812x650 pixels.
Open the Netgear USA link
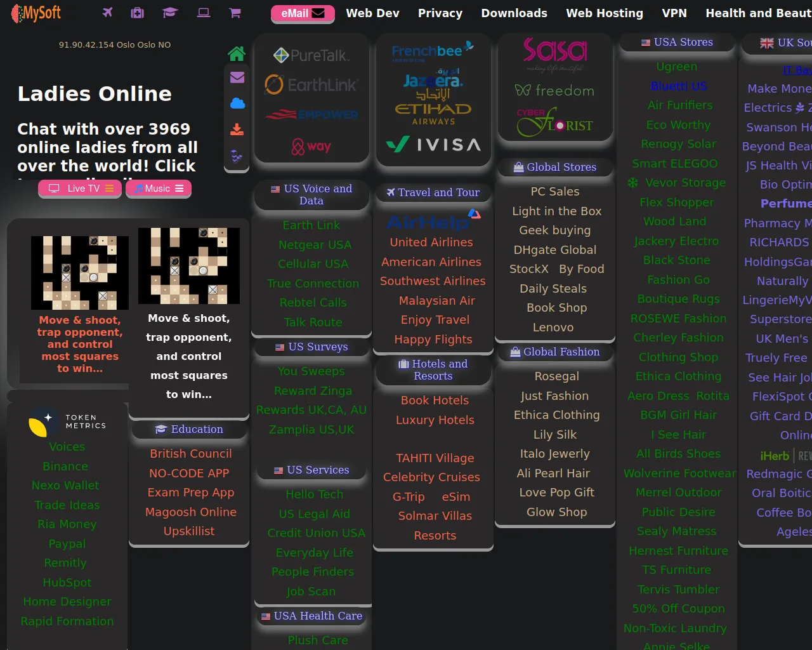click(315, 245)
